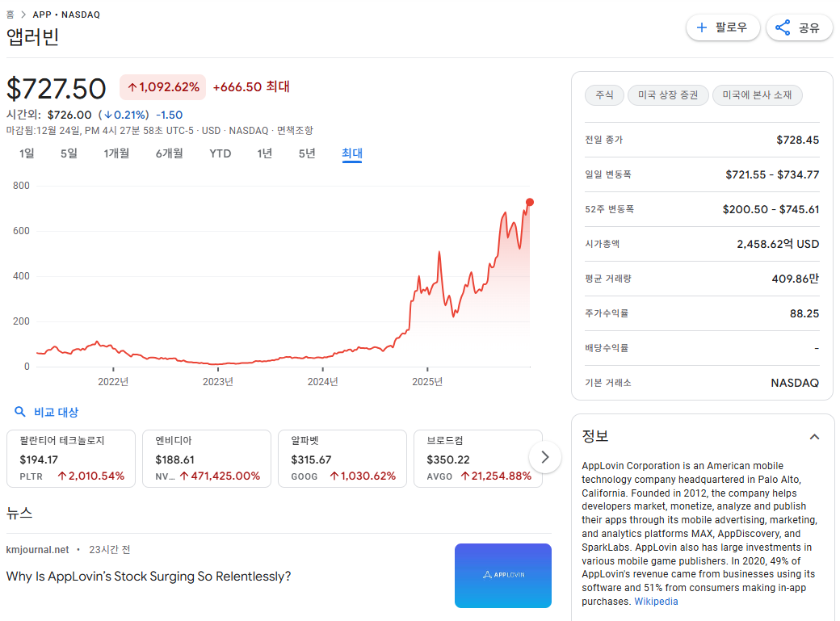Viewport: 840px width, 621px height.
Task: Show next comparison stocks with right chevron
Action: pyautogui.click(x=545, y=457)
